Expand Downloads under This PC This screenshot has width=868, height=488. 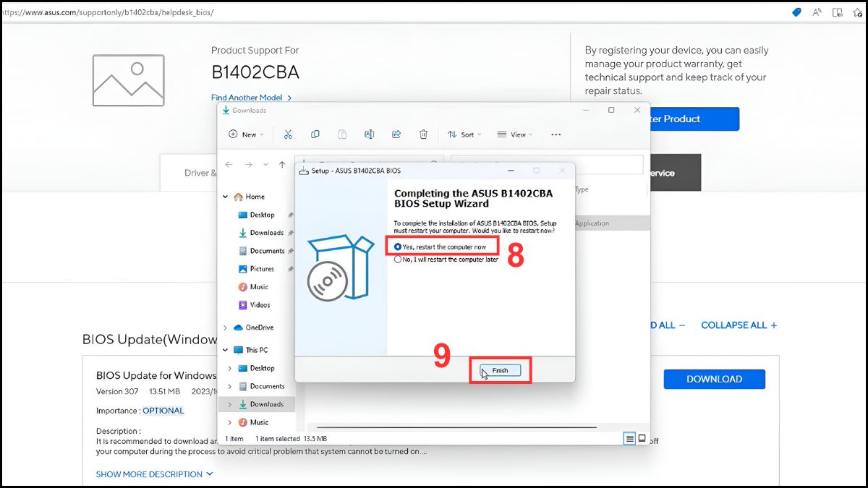click(x=231, y=404)
